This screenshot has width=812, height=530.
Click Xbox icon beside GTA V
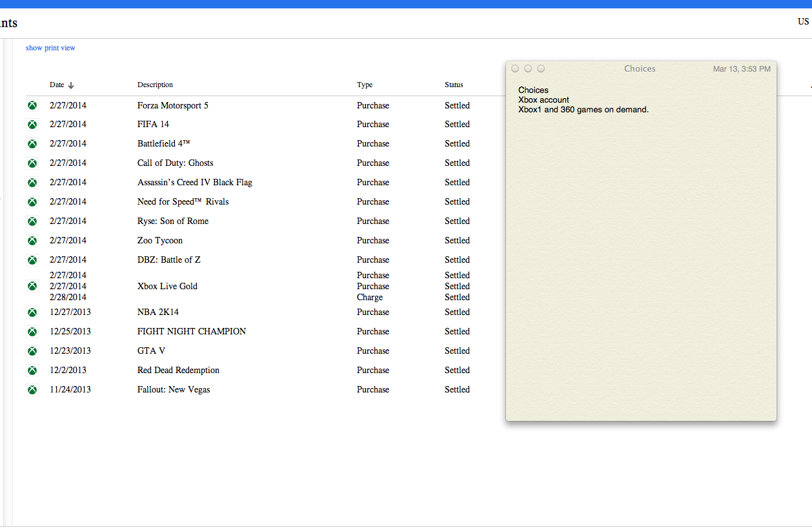(x=32, y=351)
